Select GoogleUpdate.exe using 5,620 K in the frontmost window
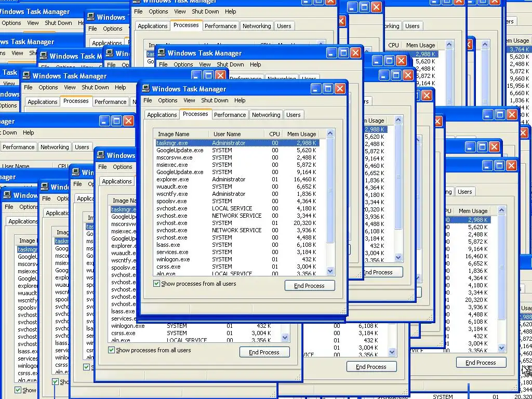The image size is (532, 399). [x=237, y=150]
